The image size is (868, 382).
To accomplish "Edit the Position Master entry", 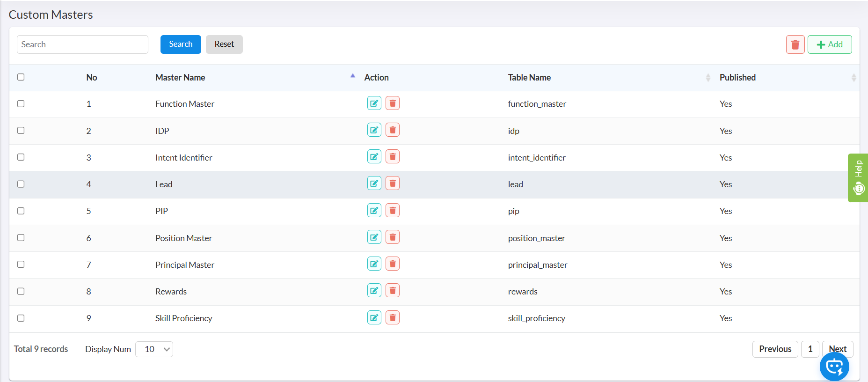I will pyautogui.click(x=374, y=237).
